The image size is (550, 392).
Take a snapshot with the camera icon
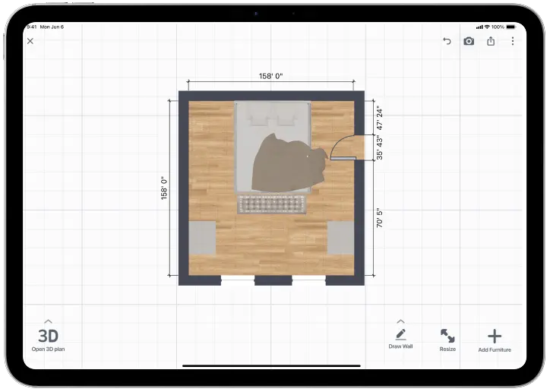tap(469, 41)
